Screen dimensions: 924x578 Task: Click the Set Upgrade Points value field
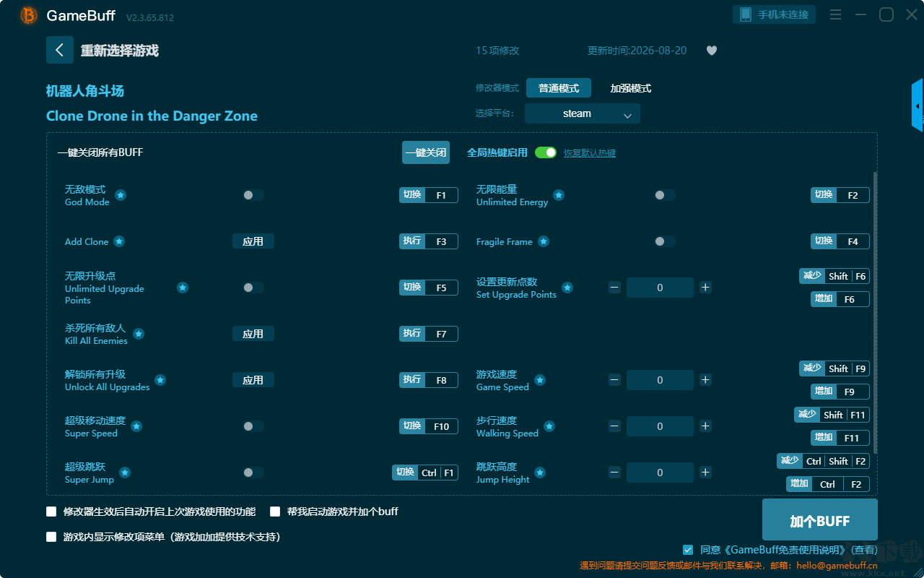660,288
